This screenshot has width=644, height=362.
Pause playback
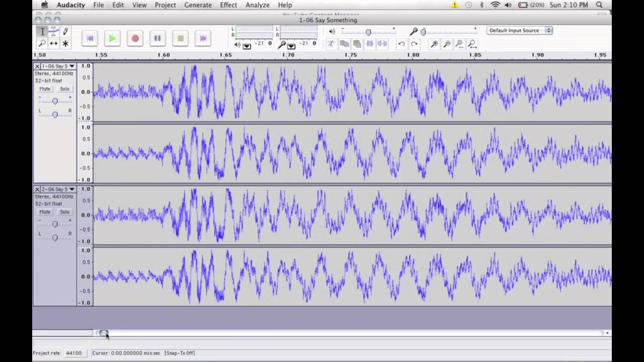pos(157,38)
